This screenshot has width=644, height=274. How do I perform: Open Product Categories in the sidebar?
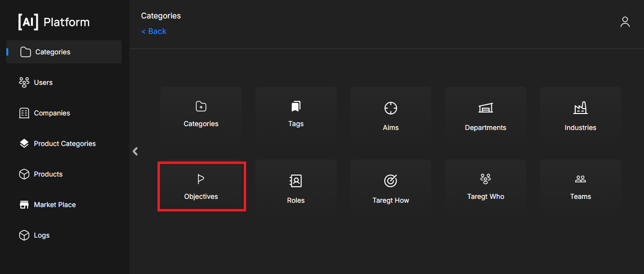(64, 144)
